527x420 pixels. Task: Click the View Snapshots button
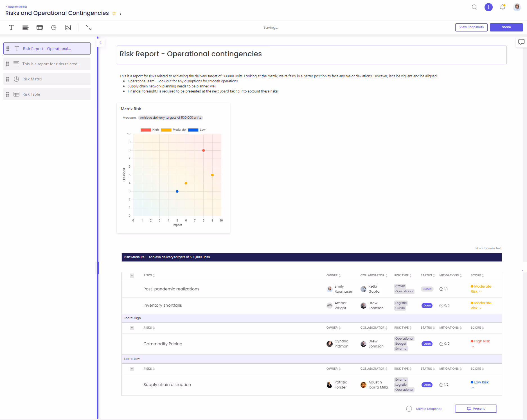click(471, 27)
